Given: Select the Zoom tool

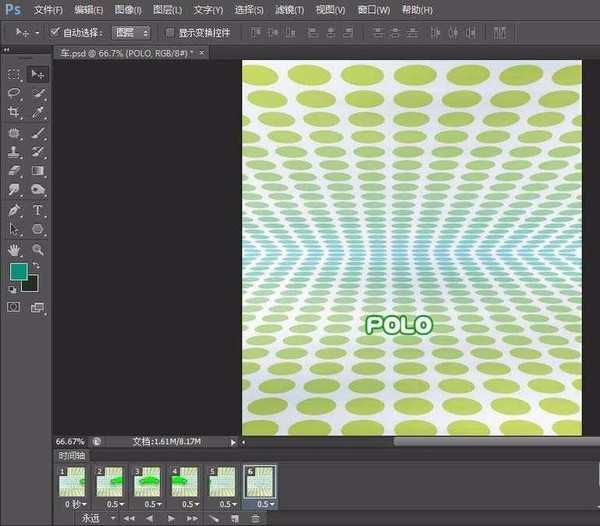Looking at the screenshot, I should click(38, 250).
